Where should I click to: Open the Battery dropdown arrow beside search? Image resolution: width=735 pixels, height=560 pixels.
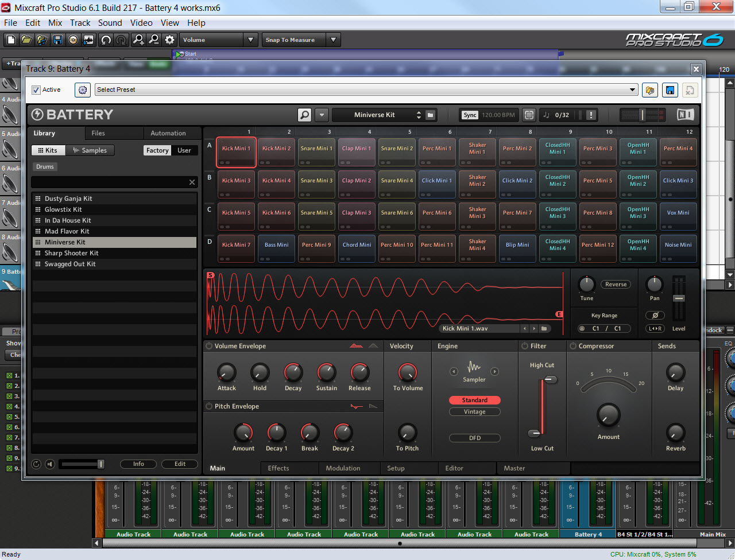pos(322,115)
